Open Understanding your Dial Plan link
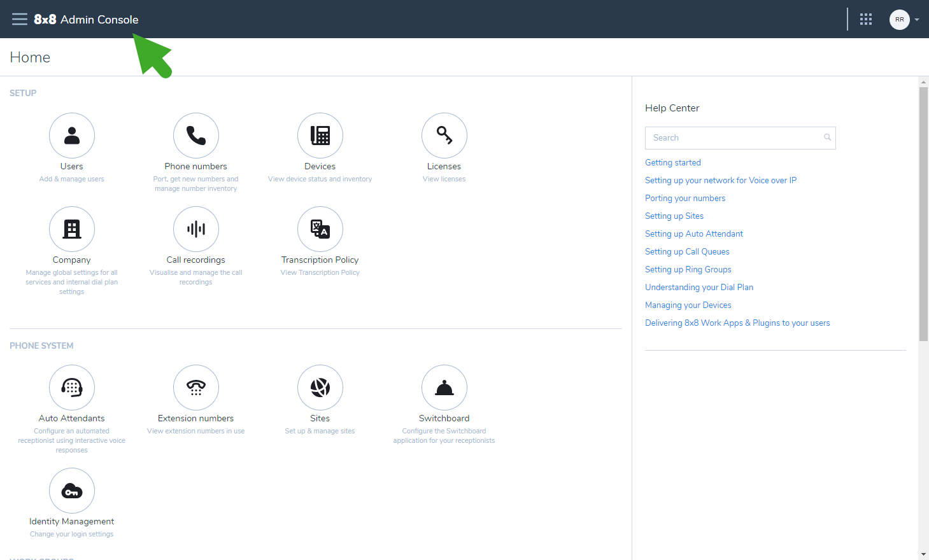Screen dimensions: 929x560 [x=699, y=287]
